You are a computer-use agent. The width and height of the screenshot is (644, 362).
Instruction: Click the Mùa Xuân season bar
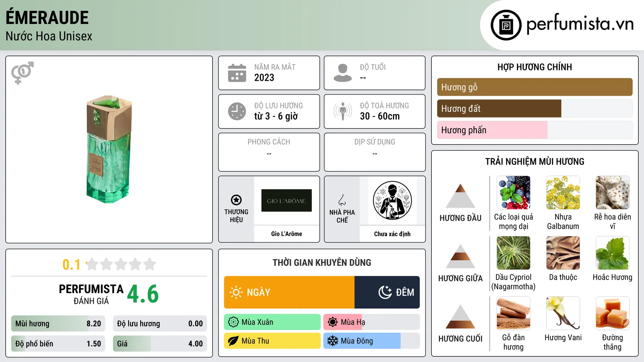(x=272, y=322)
